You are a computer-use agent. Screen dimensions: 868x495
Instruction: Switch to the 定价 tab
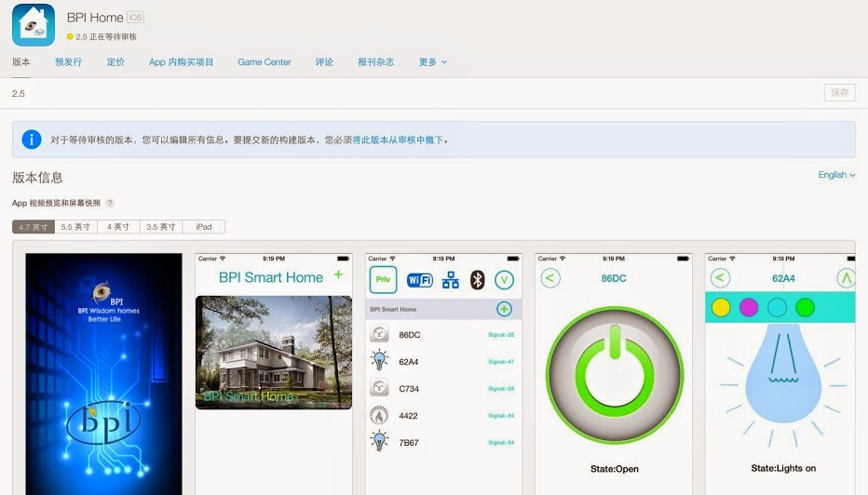[115, 62]
